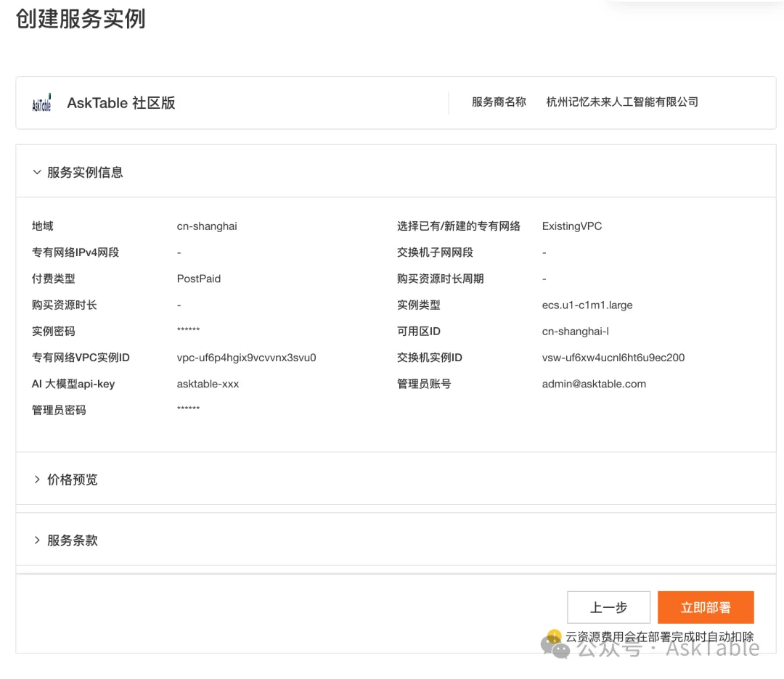Viewport: 784px width, 679px height.
Task: Go back with the 上一步 button
Action: tap(608, 607)
